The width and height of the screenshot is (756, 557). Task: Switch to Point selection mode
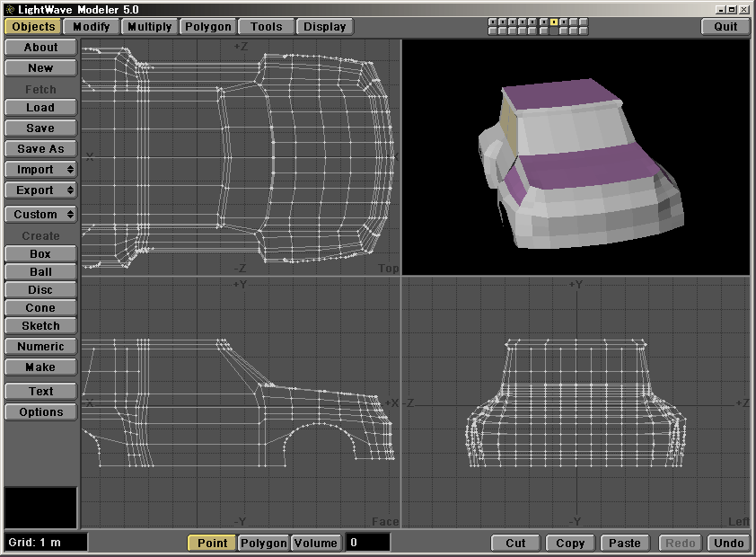tap(212, 543)
